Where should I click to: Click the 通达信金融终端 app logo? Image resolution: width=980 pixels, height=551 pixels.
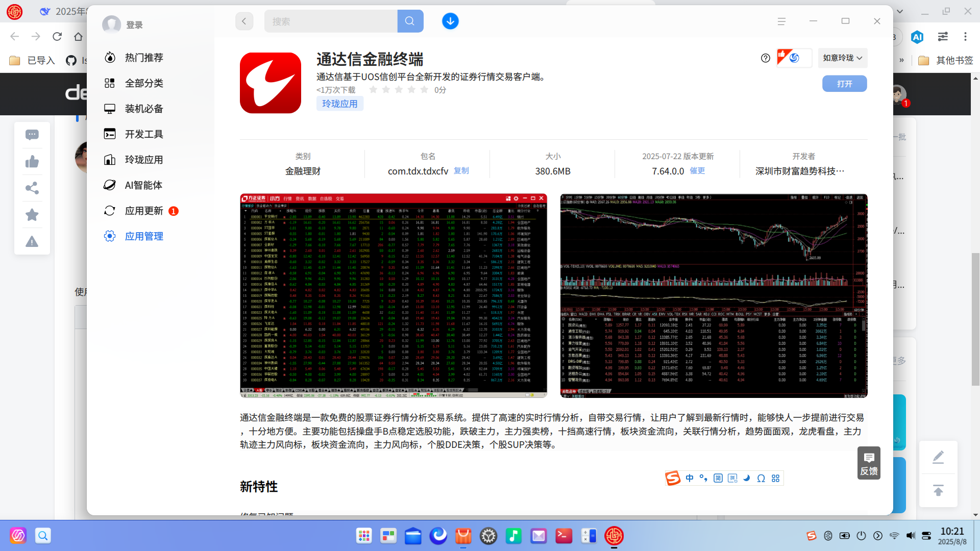271,83
